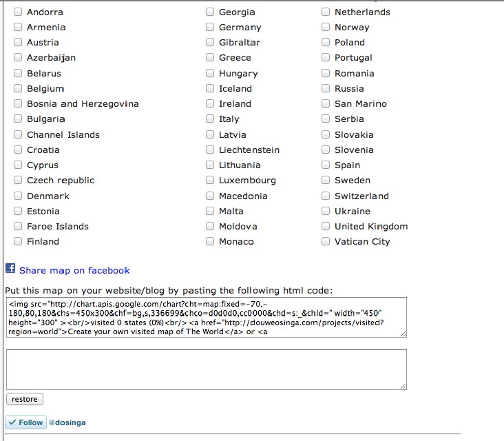Select the Bosnia and Herzegovina checkbox

point(18,104)
